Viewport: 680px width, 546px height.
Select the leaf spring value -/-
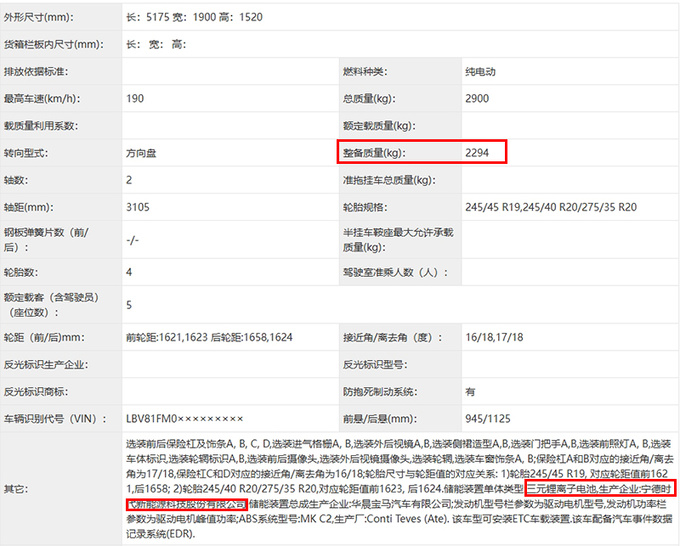coord(133,240)
